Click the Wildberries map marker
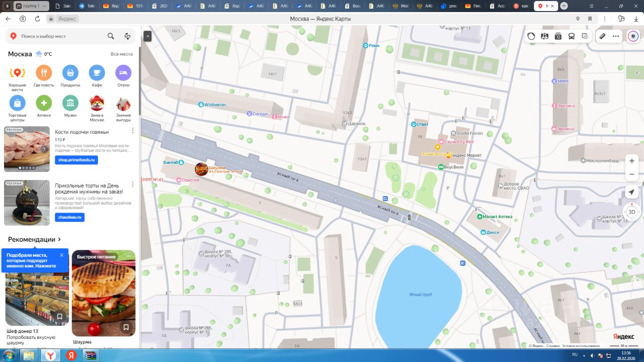 point(201,105)
